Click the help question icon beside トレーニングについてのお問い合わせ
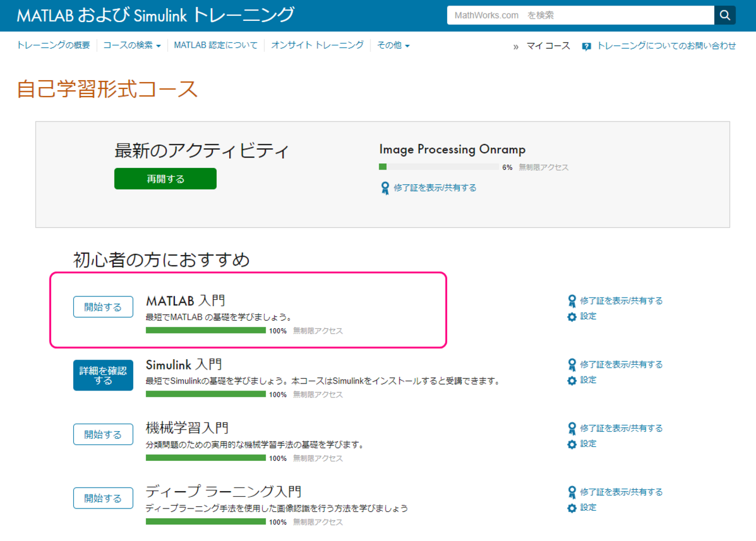 (586, 46)
